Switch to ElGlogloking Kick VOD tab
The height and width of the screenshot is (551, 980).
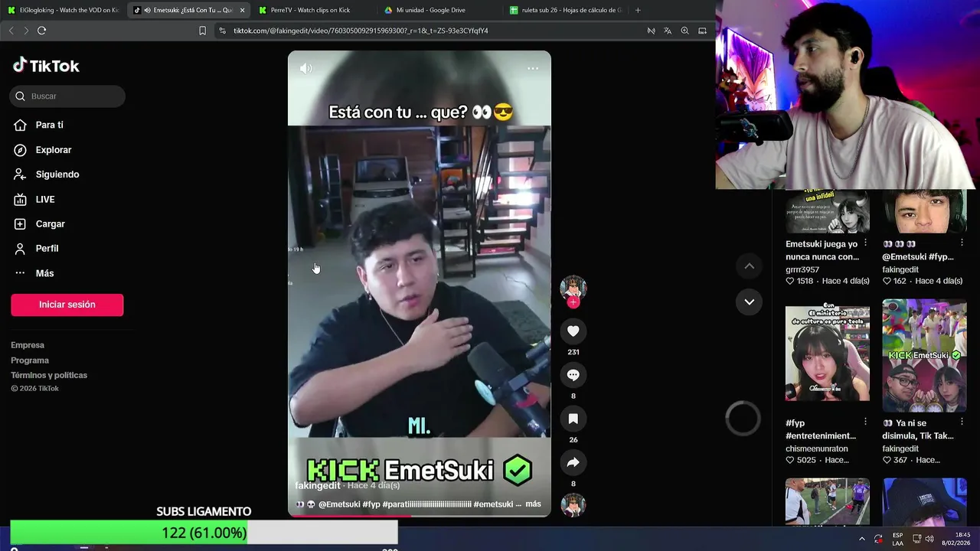click(65, 10)
